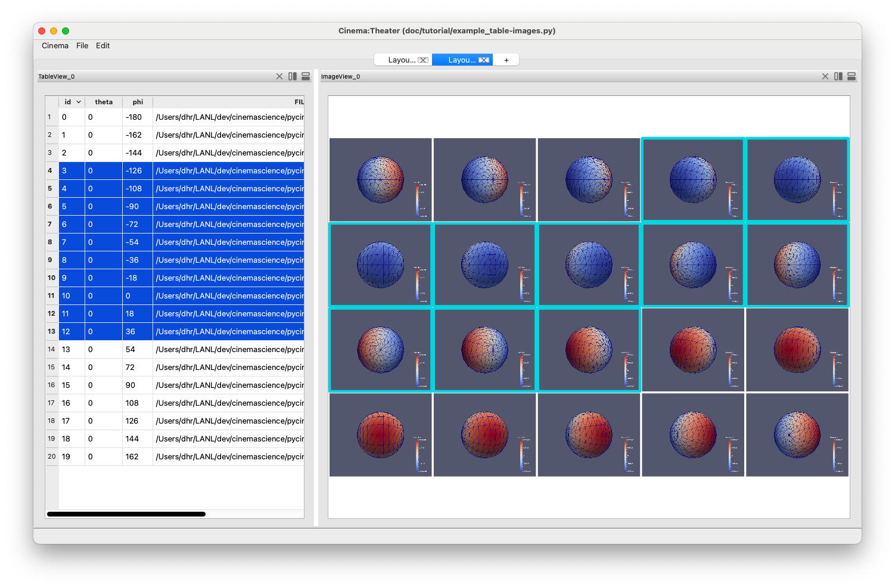Image resolution: width=895 pixels, height=588 pixels.
Task: Click the table's horizontal scrollbar
Action: pyautogui.click(x=126, y=514)
